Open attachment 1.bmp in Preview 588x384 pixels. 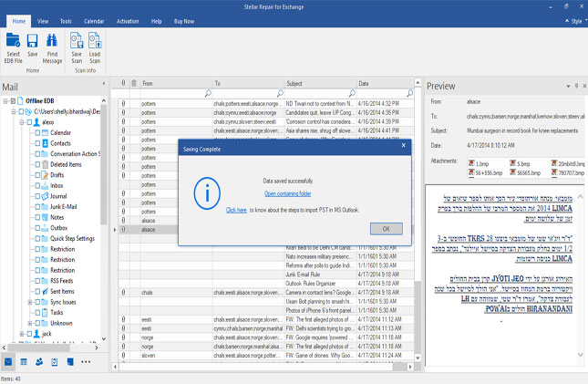coord(479,163)
